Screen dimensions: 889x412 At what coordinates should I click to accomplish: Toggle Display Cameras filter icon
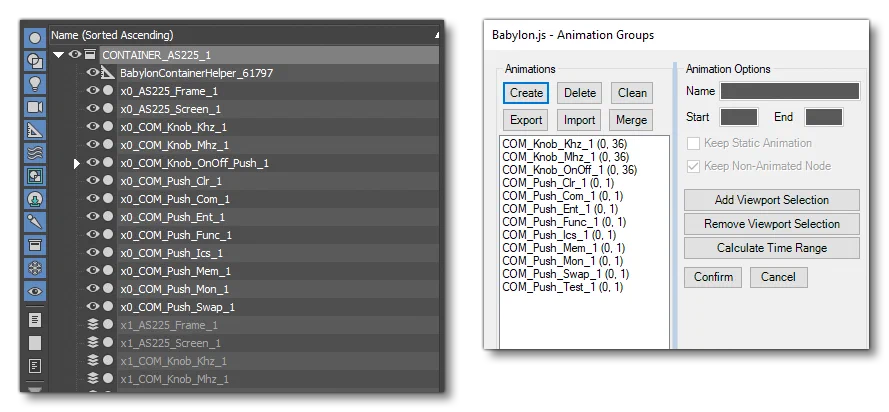pyautogui.click(x=35, y=107)
